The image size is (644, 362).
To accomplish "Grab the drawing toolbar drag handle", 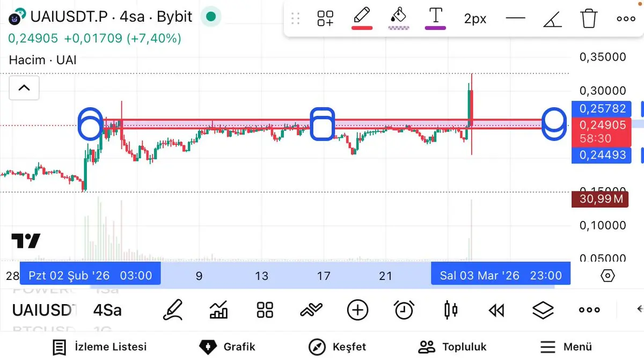I will [x=295, y=19].
